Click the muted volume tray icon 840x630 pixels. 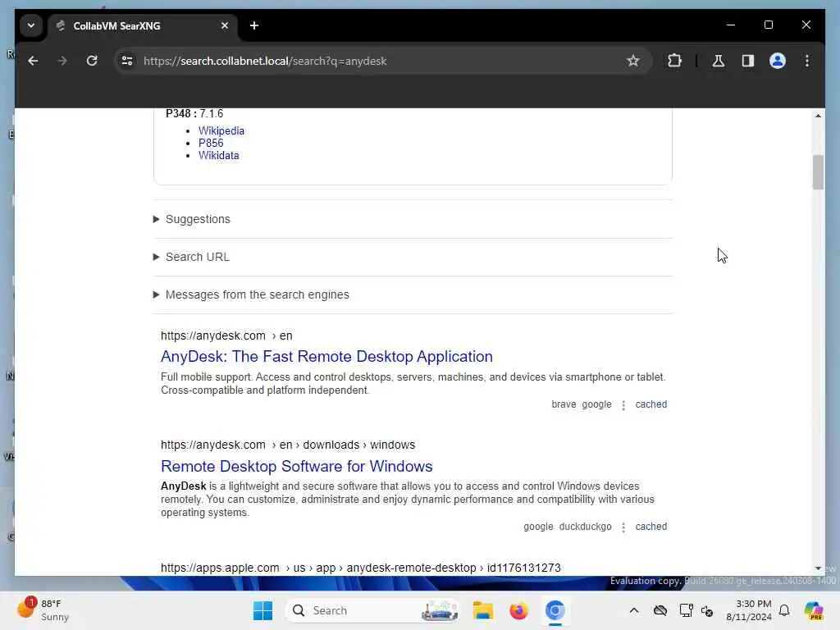click(707, 610)
